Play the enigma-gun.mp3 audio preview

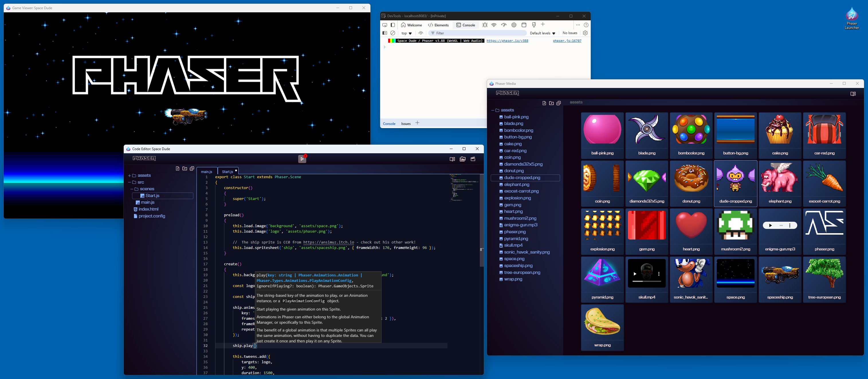770,225
